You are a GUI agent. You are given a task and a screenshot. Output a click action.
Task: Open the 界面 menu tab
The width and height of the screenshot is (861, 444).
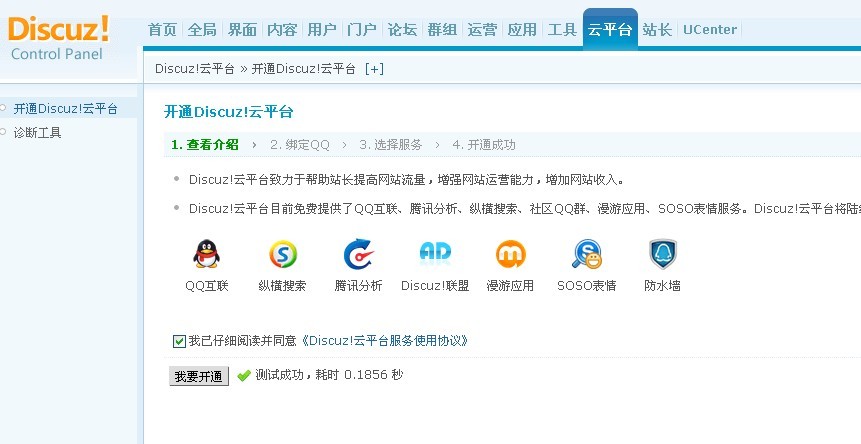242,30
